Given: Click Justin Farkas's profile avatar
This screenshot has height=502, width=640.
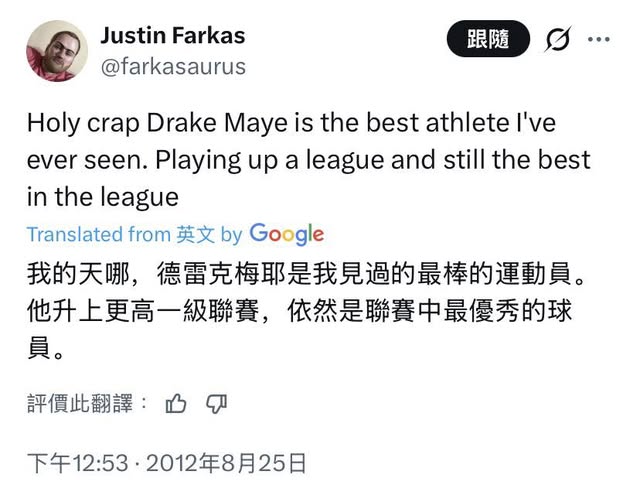Looking at the screenshot, I should pyautogui.click(x=57, y=50).
